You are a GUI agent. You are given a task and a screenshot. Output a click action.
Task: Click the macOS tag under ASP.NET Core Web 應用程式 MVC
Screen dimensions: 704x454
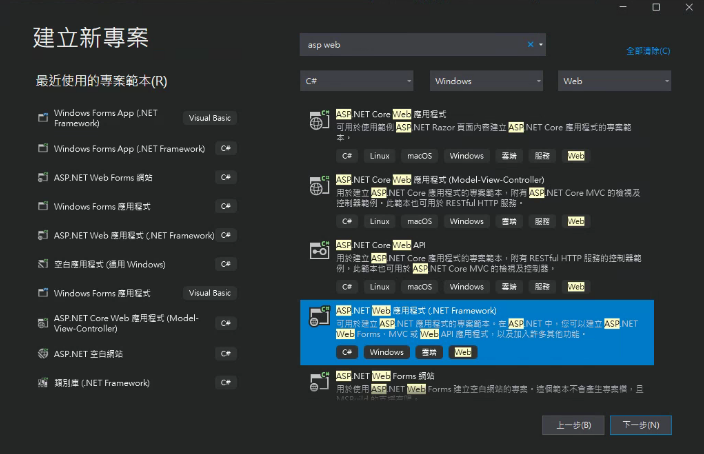(419, 221)
